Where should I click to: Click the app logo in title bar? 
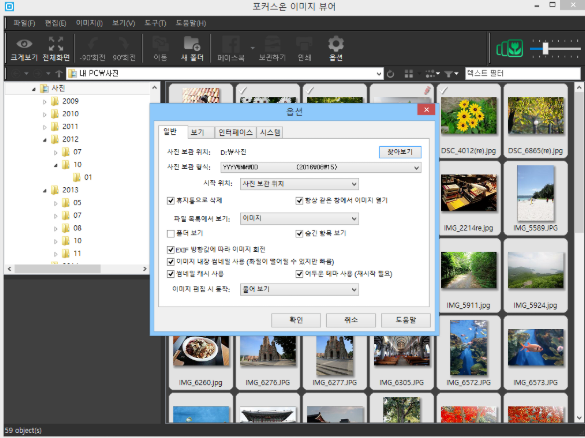click(9, 6)
